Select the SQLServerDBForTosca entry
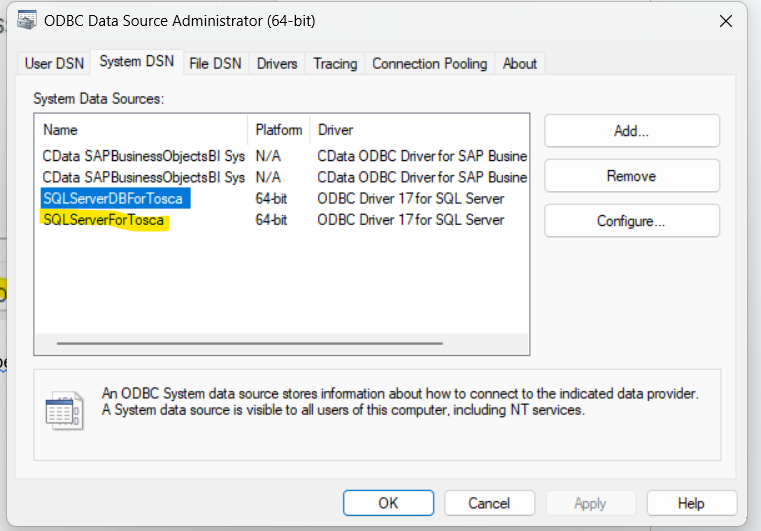761x531 pixels. (112, 198)
